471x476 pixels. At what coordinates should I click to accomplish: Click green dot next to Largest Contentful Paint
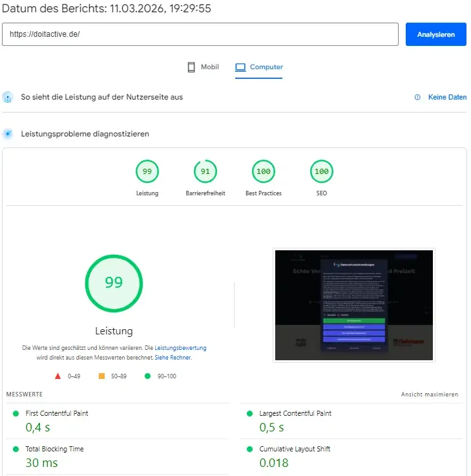(249, 413)
